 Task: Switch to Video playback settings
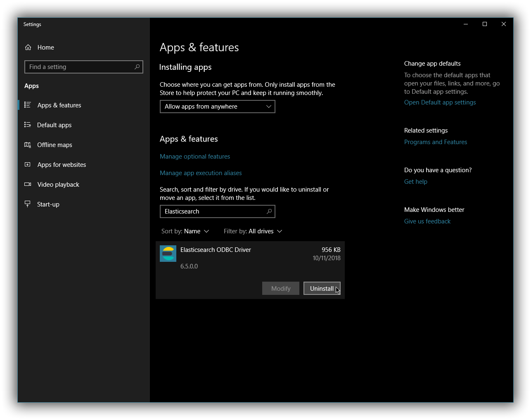58,185
